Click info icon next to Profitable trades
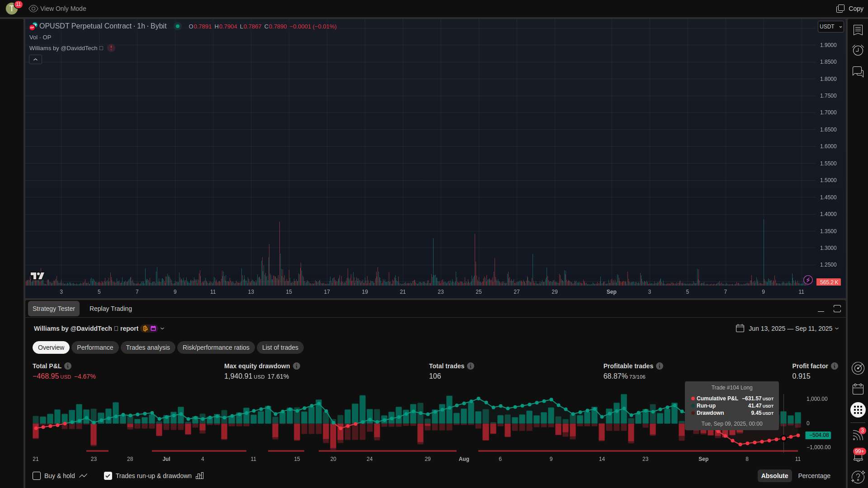The image size is (868, 488). point(660,366)
